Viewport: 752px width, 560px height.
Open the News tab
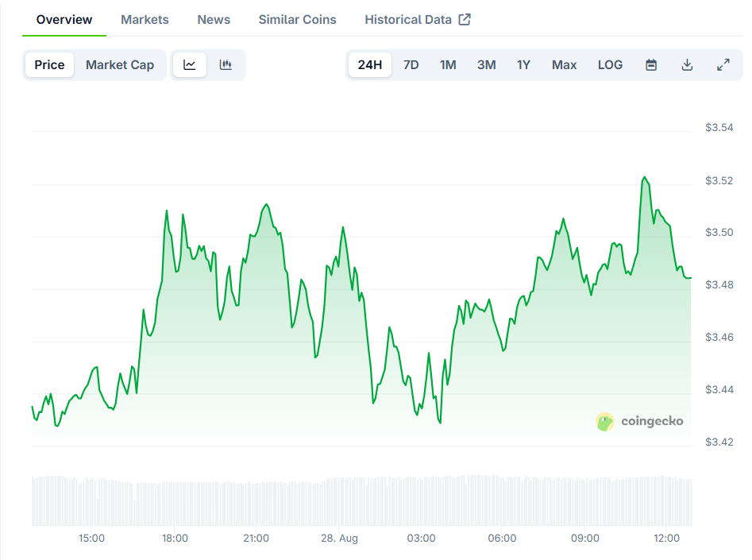click(x=214, y=20)
